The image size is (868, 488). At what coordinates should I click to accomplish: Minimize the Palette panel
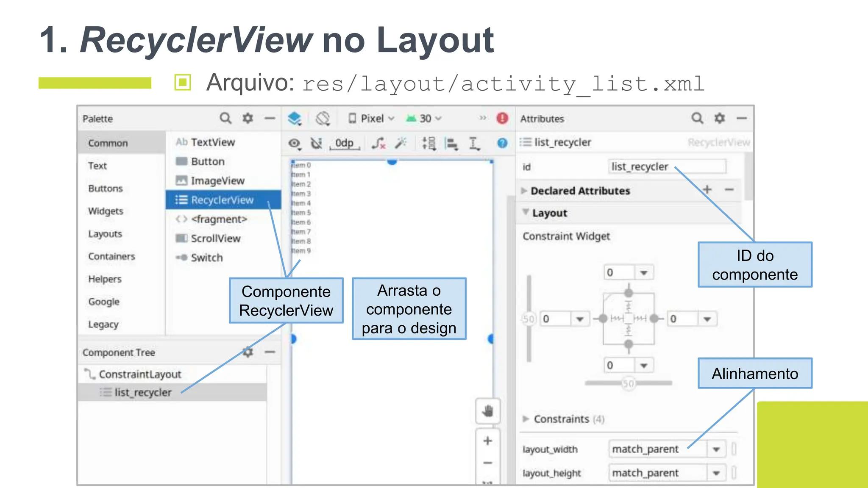(270, 118)
